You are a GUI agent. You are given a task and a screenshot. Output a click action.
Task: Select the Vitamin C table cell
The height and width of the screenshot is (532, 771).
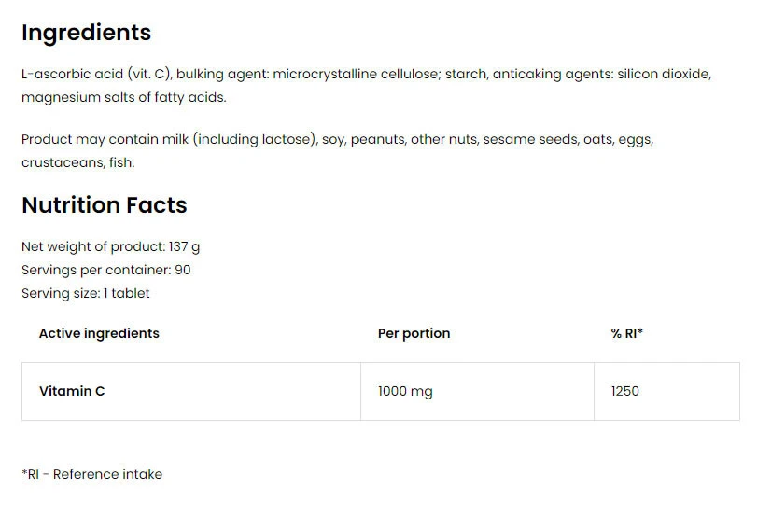72,391
